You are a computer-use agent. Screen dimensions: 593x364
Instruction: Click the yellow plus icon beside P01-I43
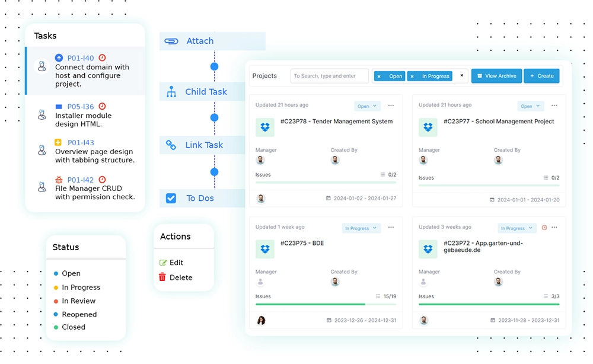pos(59,143)
